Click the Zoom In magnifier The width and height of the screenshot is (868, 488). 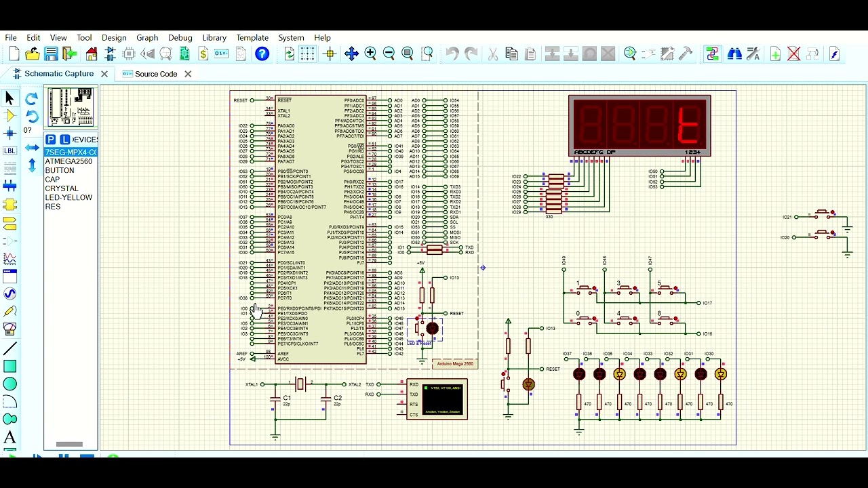point(370,54)
